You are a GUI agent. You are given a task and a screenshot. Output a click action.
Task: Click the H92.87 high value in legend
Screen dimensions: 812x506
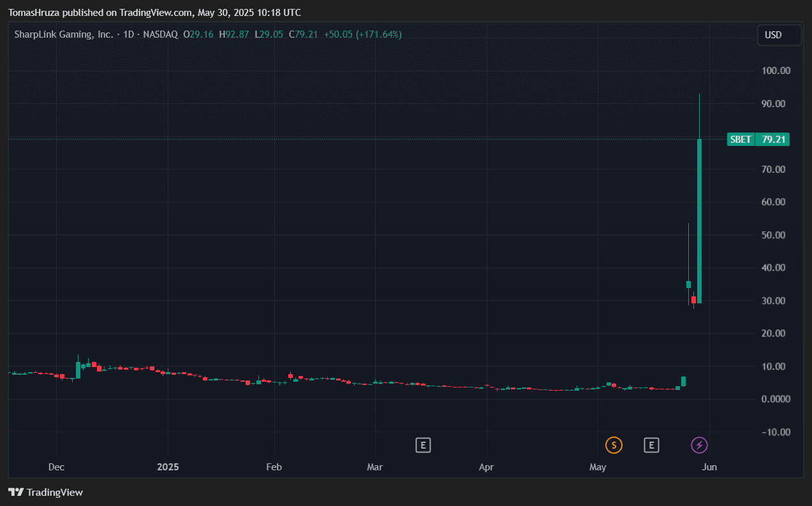[233, 34]
